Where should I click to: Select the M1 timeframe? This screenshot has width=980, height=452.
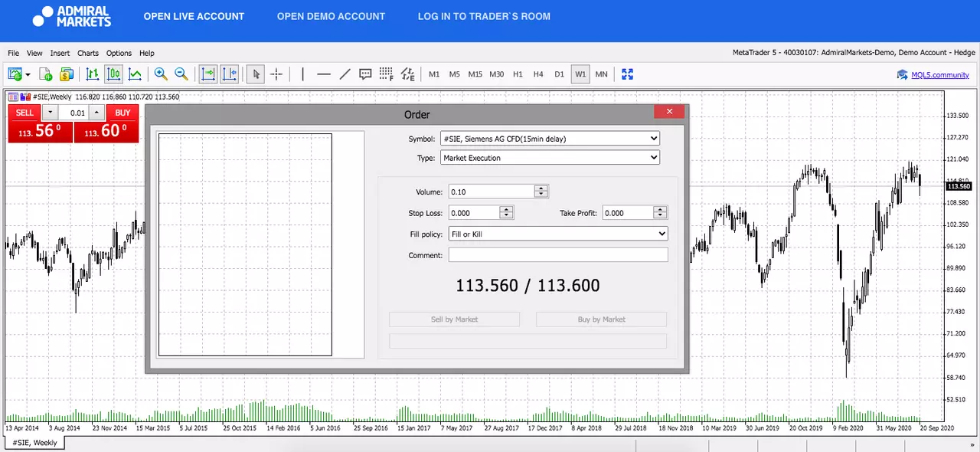point(434,74)
